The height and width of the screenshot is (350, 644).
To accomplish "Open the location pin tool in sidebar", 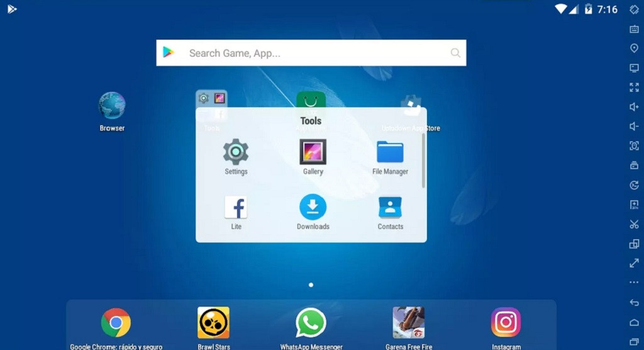I will [x=634, y=48].
